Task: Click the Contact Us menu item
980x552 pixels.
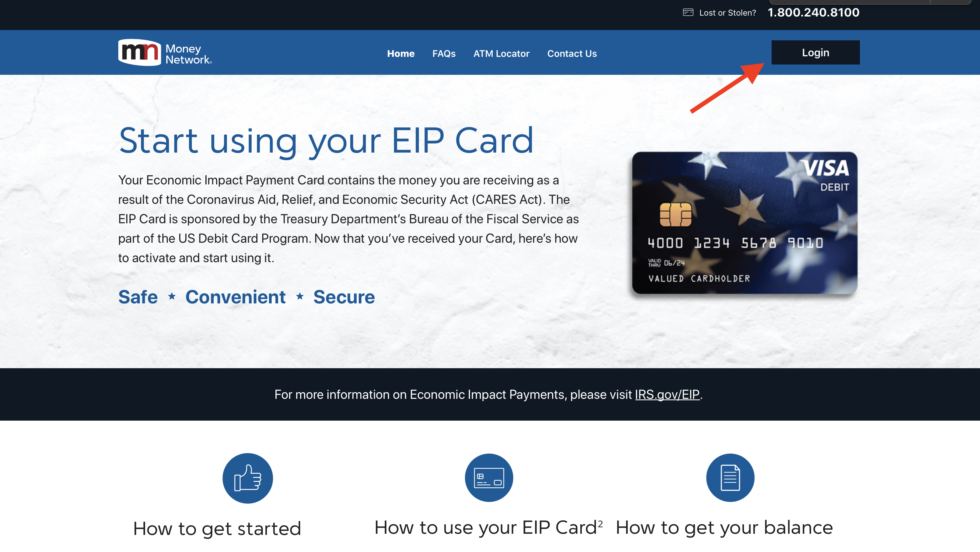Action: (572, 53)
